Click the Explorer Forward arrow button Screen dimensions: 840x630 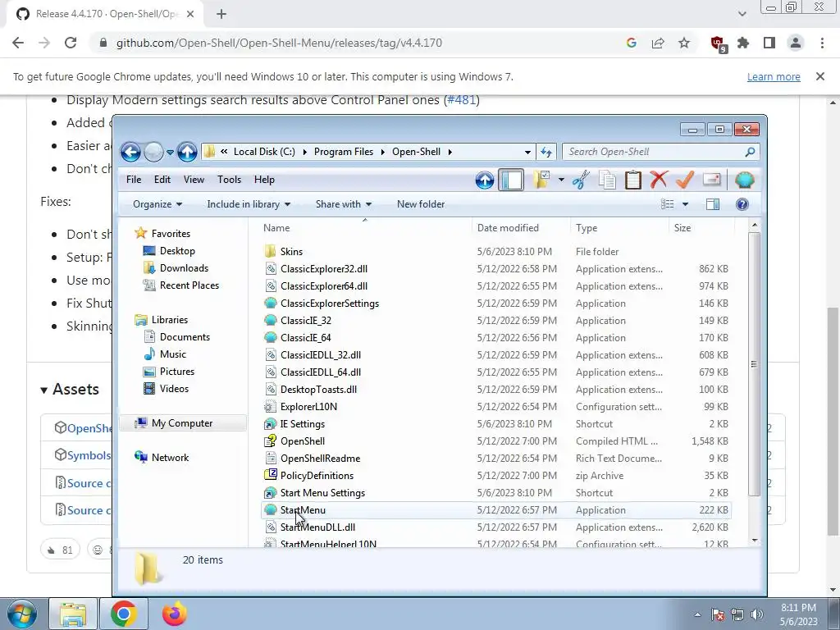[153, 152]
